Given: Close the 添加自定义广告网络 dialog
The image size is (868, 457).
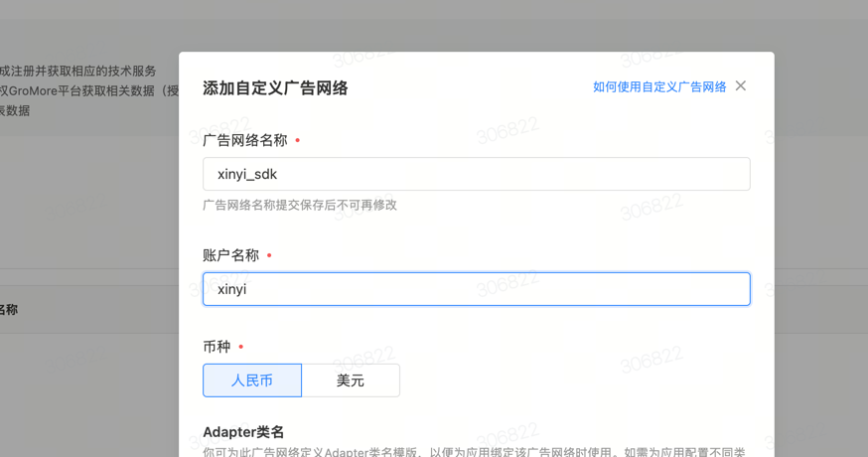Looking at the screenshot, I should (741, 86).
